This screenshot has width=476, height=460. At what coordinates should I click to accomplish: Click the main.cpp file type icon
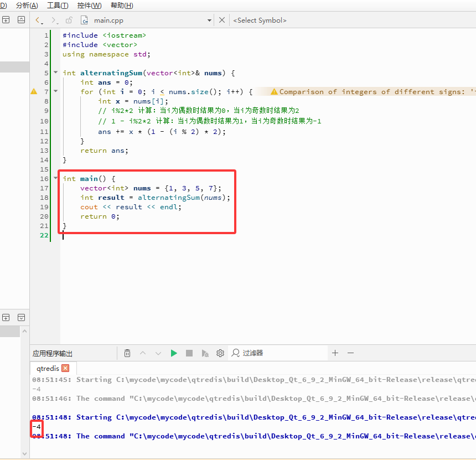coord(84,20)
